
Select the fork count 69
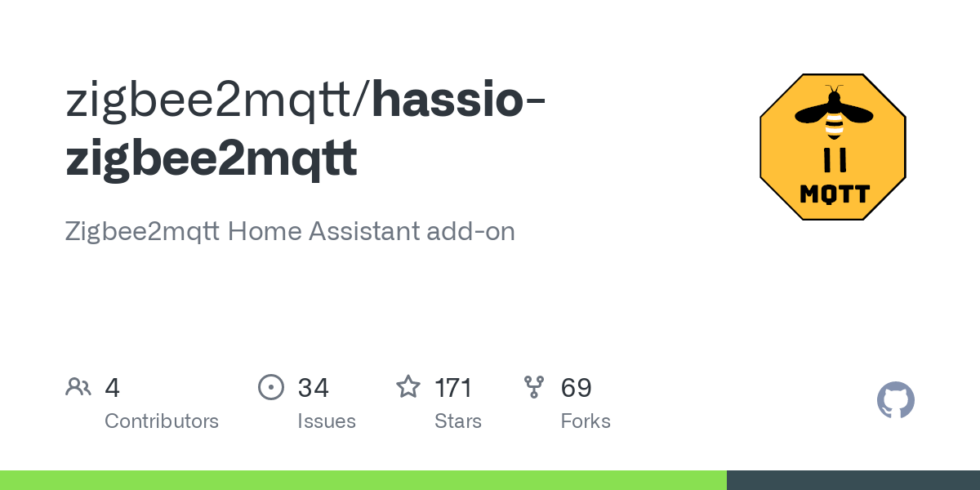pos(576,387)
